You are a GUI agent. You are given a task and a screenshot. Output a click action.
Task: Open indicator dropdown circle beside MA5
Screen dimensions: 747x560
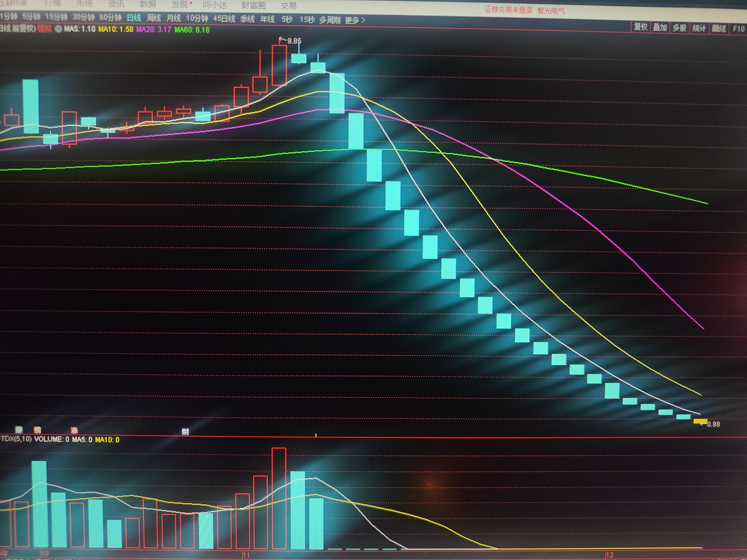pos(58,29)
